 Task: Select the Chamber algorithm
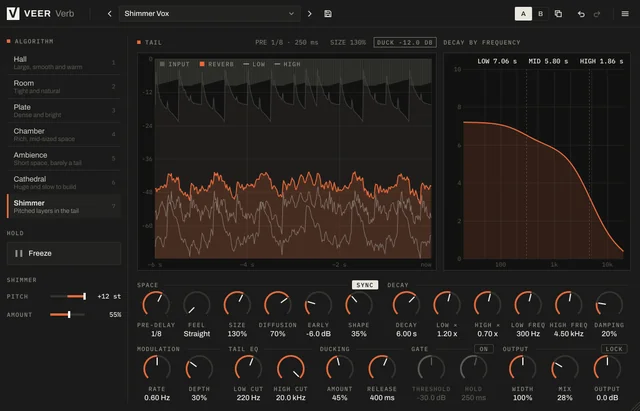tap(64, 135)
